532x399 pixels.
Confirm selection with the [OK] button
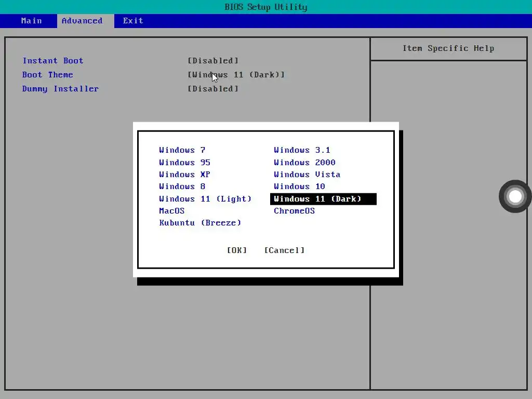237,250
